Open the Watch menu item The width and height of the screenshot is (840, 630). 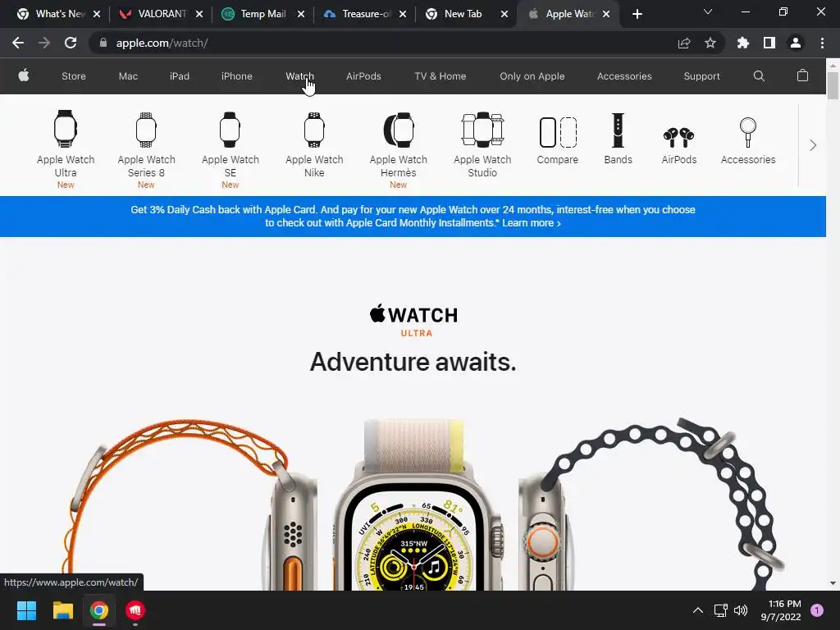point(299,76)
